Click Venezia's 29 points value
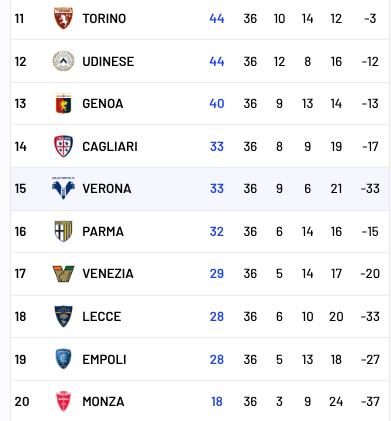391x421 pixels. point(217,274)
